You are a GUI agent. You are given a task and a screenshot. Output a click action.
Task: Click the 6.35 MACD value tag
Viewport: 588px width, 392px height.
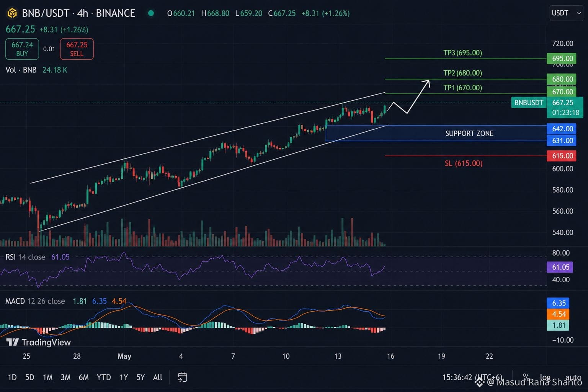point(559,303)
